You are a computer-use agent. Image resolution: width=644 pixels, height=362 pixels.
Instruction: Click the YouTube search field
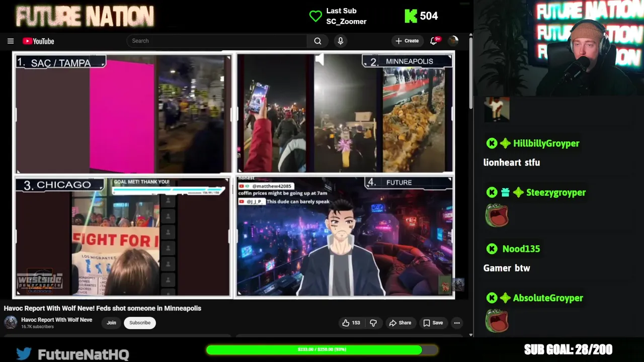point(216,41)
